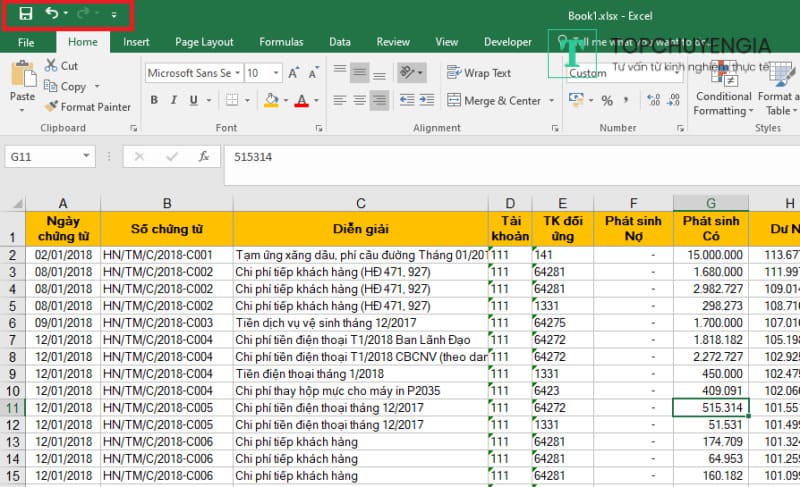Open the Formulas ribbon tab
The width and height of the screenshot is (800, 487).
tap(281, 42)
